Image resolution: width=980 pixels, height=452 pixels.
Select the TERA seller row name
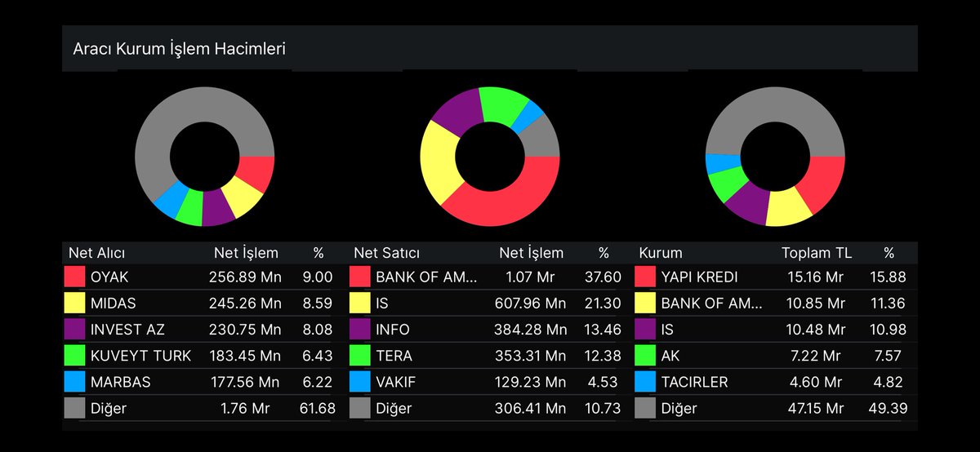(394, 356)
